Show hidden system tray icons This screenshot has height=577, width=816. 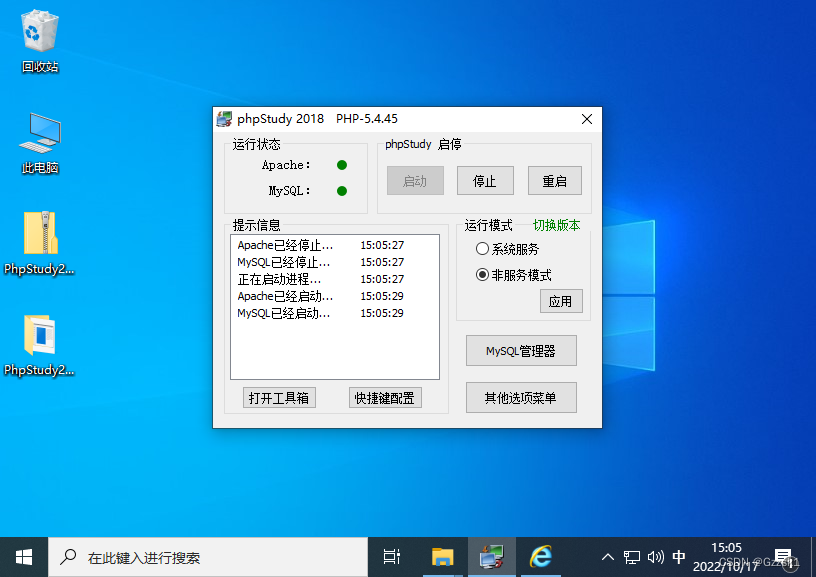pos(607,557)
